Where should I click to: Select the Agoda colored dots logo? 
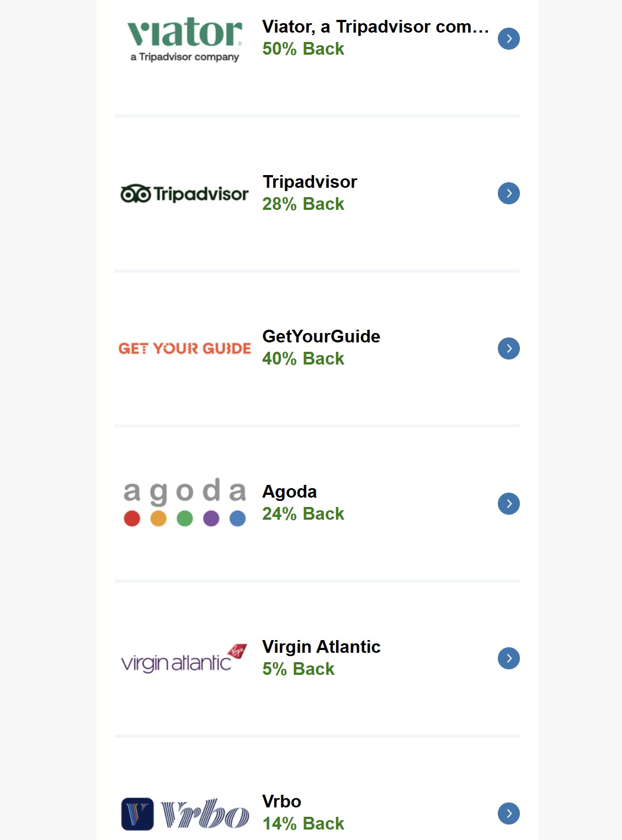(184, 503)
